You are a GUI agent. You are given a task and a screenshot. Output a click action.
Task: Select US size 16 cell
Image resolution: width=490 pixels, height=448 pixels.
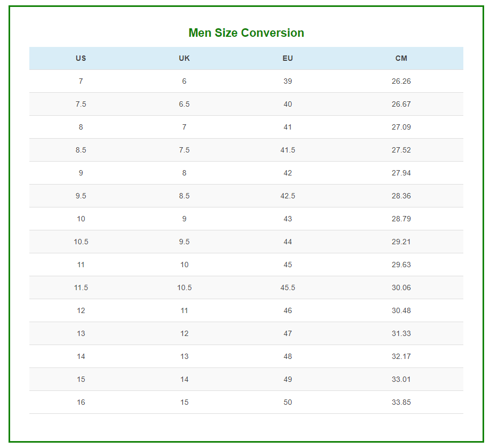pyautogui.click(x=81, y=402)
